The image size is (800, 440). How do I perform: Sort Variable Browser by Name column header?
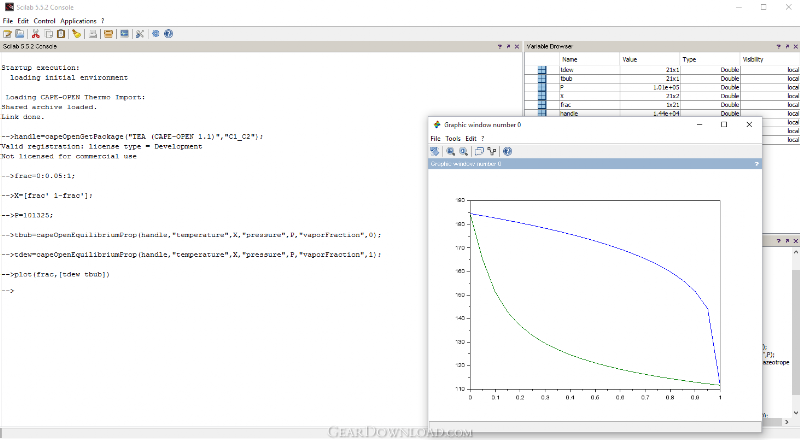pos(589,59)
